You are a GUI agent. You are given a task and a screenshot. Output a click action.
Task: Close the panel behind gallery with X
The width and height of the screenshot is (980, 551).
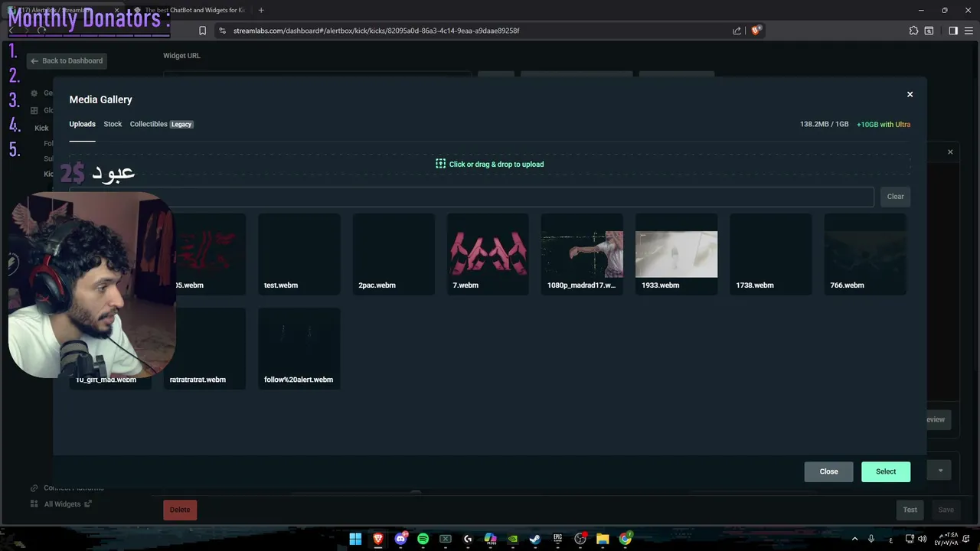(950, 152)
